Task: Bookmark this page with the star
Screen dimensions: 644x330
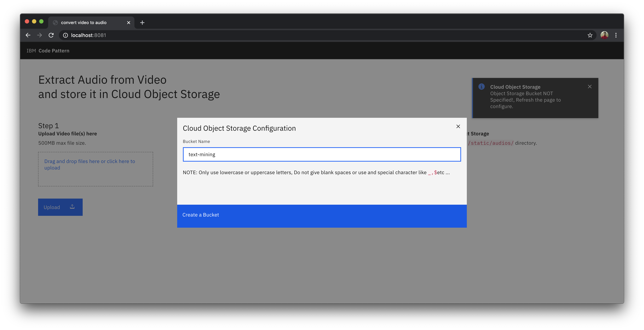Action: coord(590,35)
